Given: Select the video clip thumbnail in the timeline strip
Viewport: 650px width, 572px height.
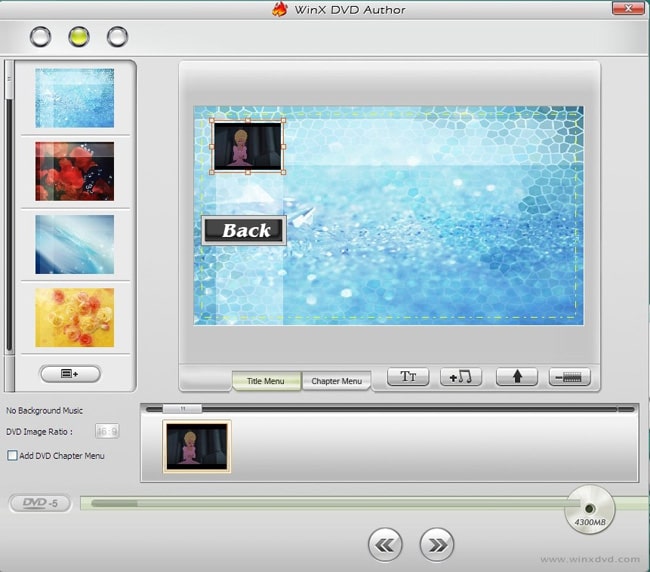Looking at the screenshot, I should (x=197, y=445).
